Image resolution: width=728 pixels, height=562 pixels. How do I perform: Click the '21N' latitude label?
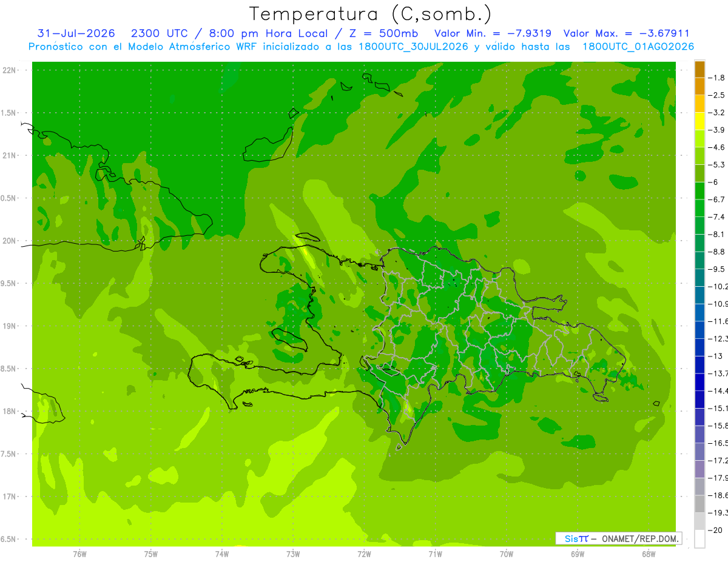[9, 156]
